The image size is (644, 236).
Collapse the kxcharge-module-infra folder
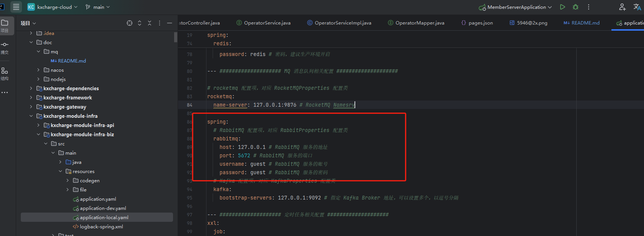tap(31, 116)
